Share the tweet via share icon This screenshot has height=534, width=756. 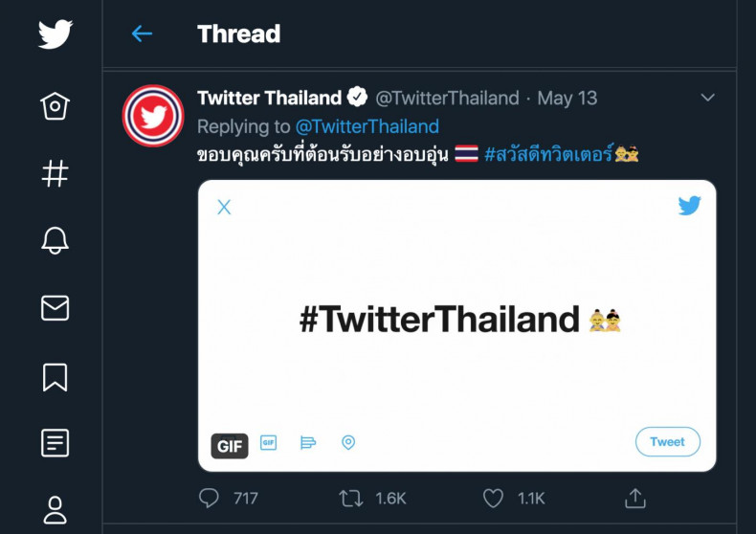[x=634, y=498]
